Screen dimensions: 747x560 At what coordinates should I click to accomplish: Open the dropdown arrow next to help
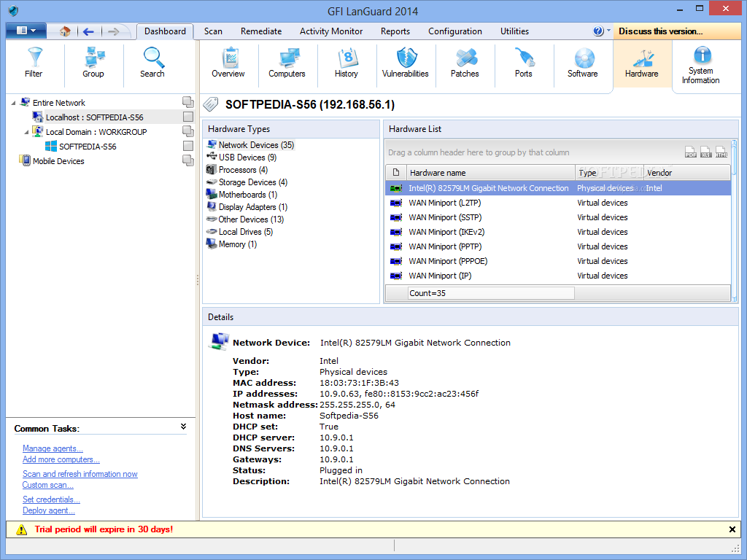coord(608,31)
